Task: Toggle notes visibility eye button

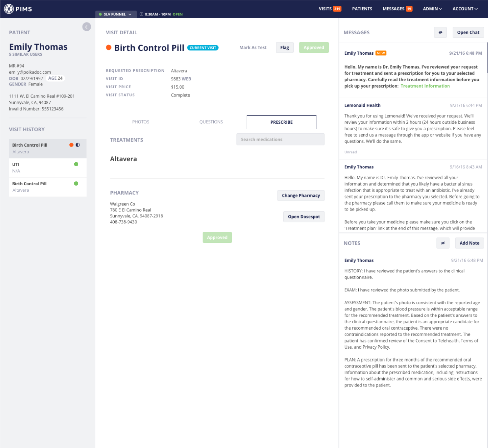Action: [443, 243]
